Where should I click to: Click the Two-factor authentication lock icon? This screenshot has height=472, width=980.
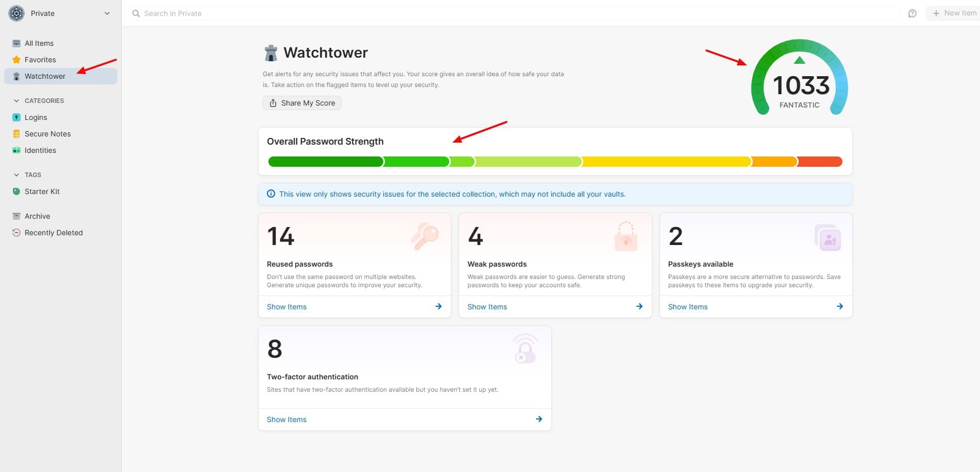pyautogui.click(x=525, y=349)
